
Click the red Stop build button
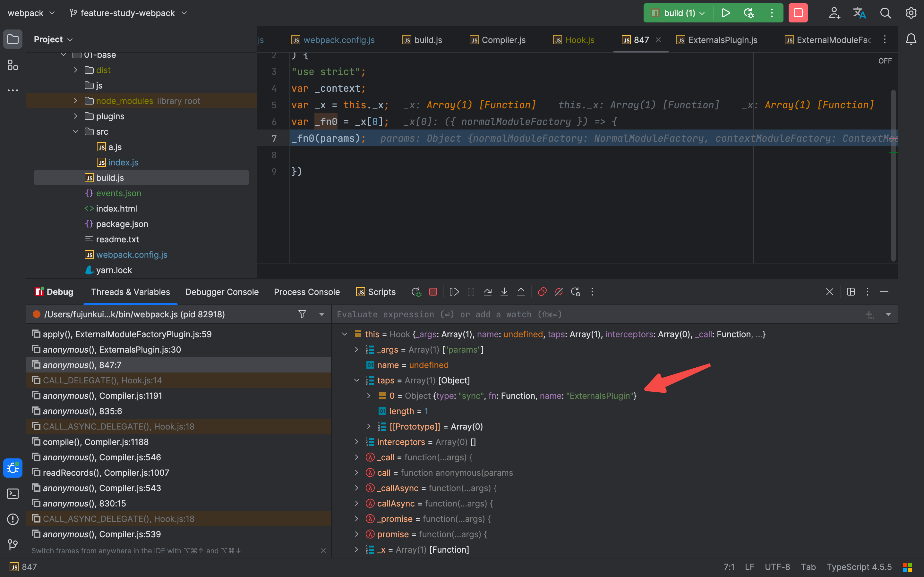click(x=798, y=13)
